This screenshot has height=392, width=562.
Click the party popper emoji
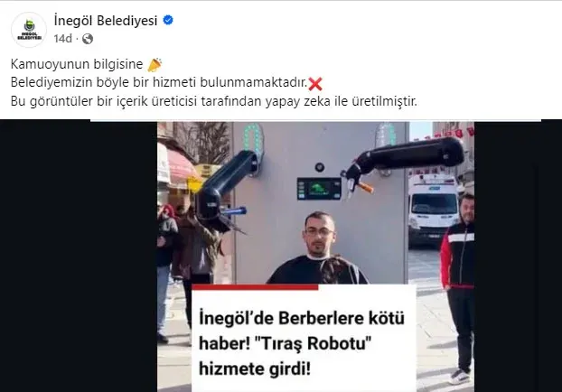155,65
